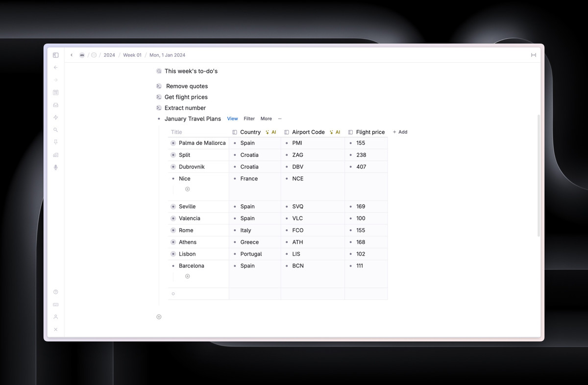This screenshot has width=588, height=385.
Task: Open the More menu of January Travel Plans
Action: (x=266, y=119)
